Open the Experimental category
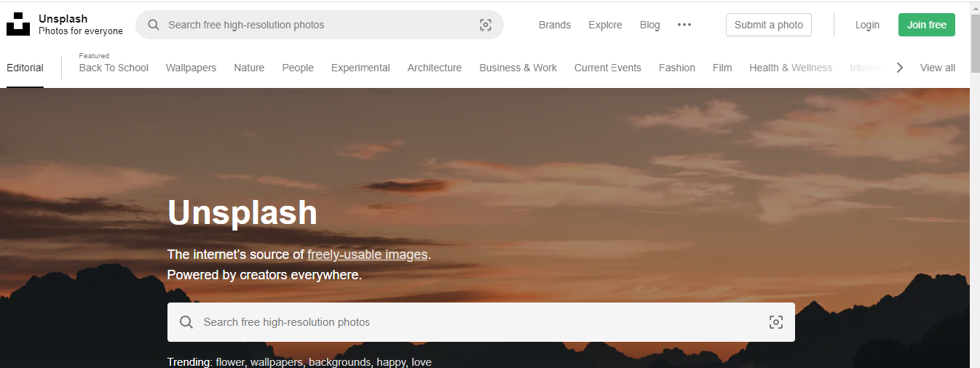The height and width of the screenshot is (368, 980). (360, 68)
